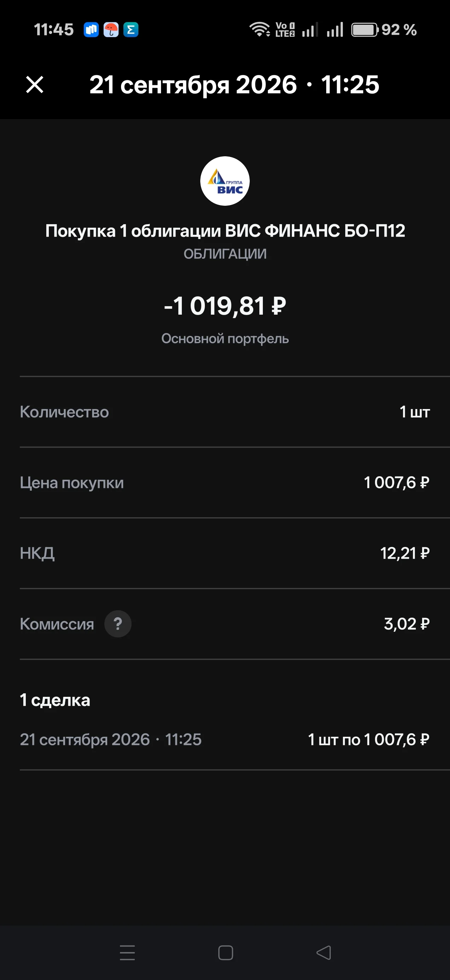The image size is (450, 980).
Task: Tap the Комиссия label
Action: tap(57, 624)
